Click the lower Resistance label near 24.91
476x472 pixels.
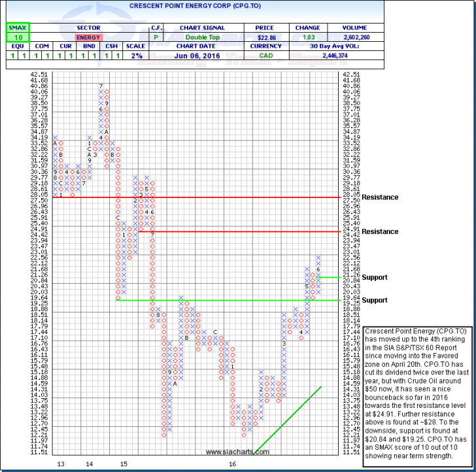(x=379, y=231)
